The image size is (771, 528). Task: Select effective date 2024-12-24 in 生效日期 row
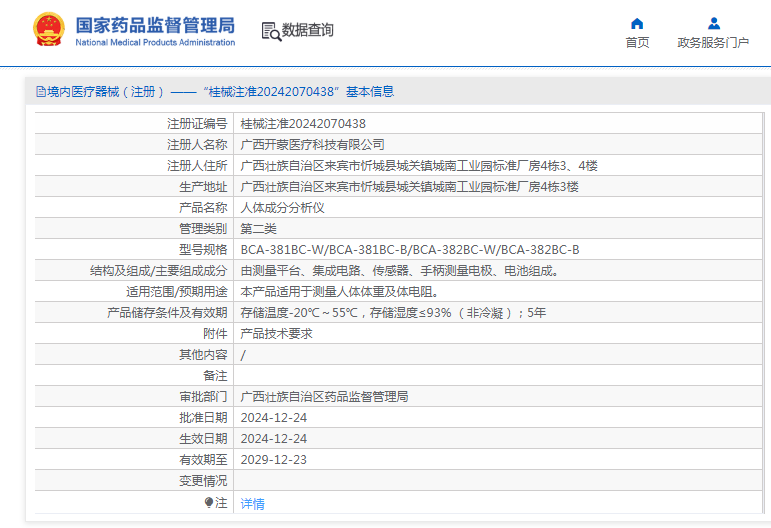click(x=273, y=439)
